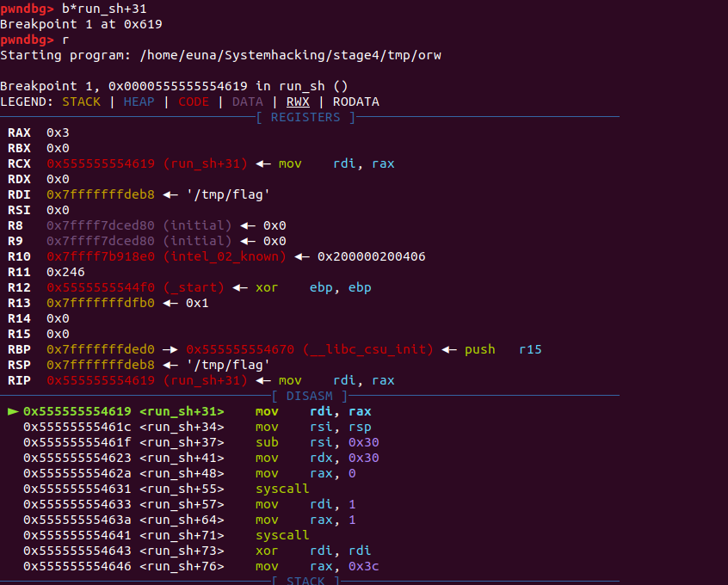The width and height of the screenshot is (728, 585).
Task: Click syscall at <run_sh+71>
Action: 282,535
